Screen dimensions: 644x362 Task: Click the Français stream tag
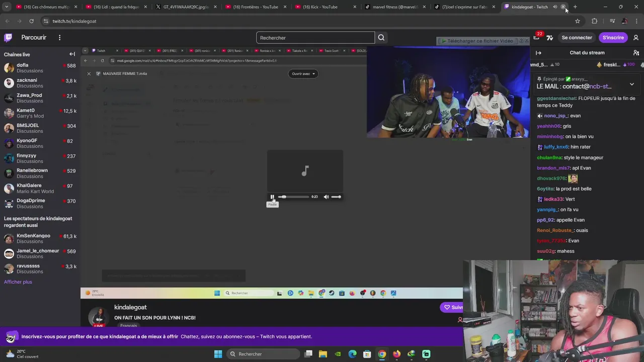[129, 326]
